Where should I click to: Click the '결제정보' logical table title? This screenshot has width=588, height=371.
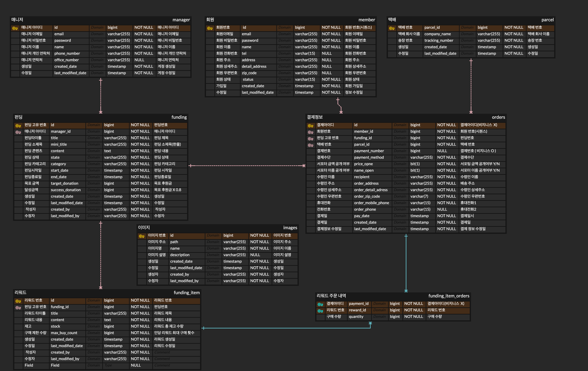click(x=315, y=117)
